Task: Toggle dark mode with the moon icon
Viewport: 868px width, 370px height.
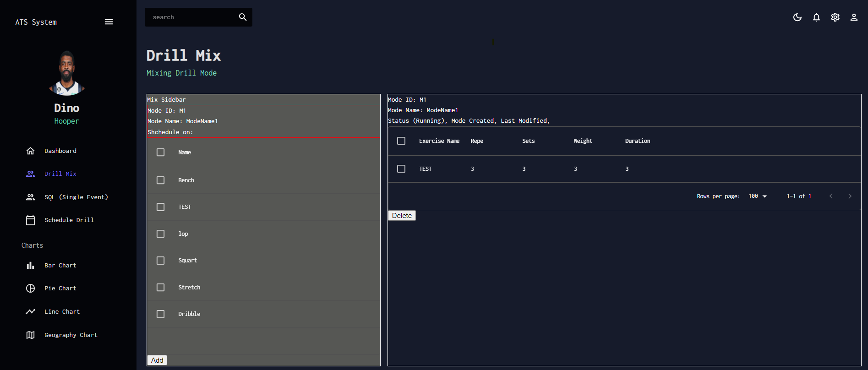Action: point(797,17)
